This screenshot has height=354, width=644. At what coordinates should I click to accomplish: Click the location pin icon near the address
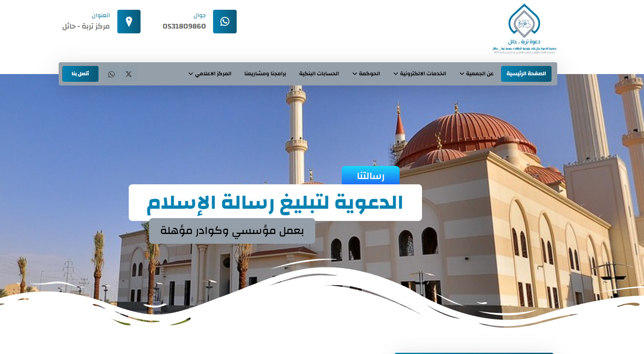(129, 22)
